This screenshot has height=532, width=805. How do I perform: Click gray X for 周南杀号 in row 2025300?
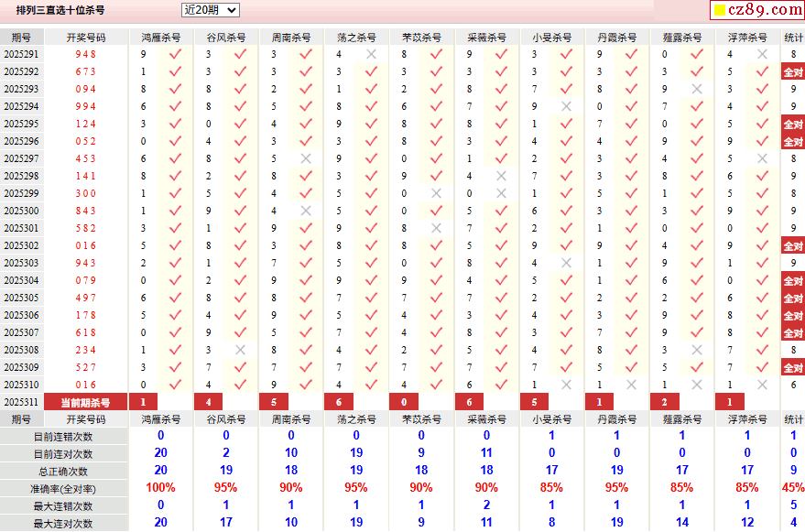(306, 211)
